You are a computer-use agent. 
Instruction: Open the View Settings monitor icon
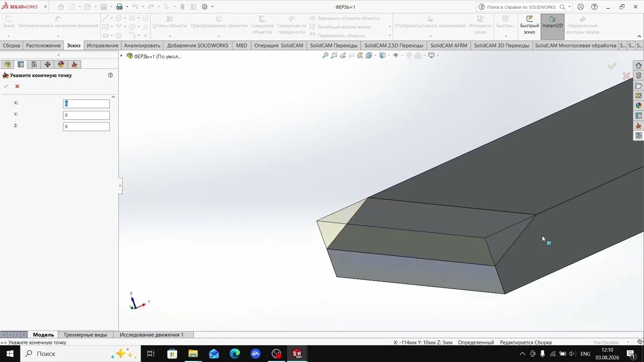click(x=431, y=55)
